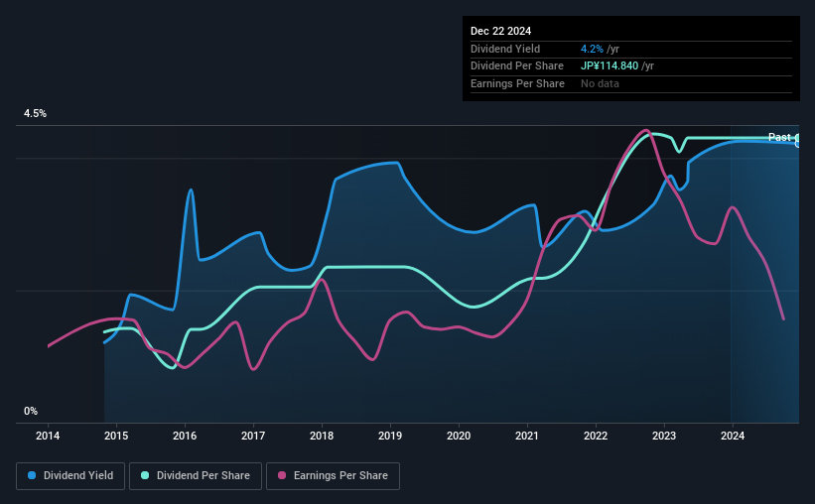Click the 2015 x-axis label
The image size is (815, 504).
pyautogui.click(x=116, y=436)
